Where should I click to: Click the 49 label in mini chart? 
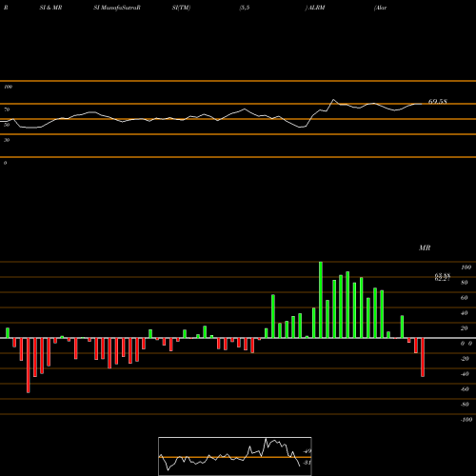click(x=307, y=451)
